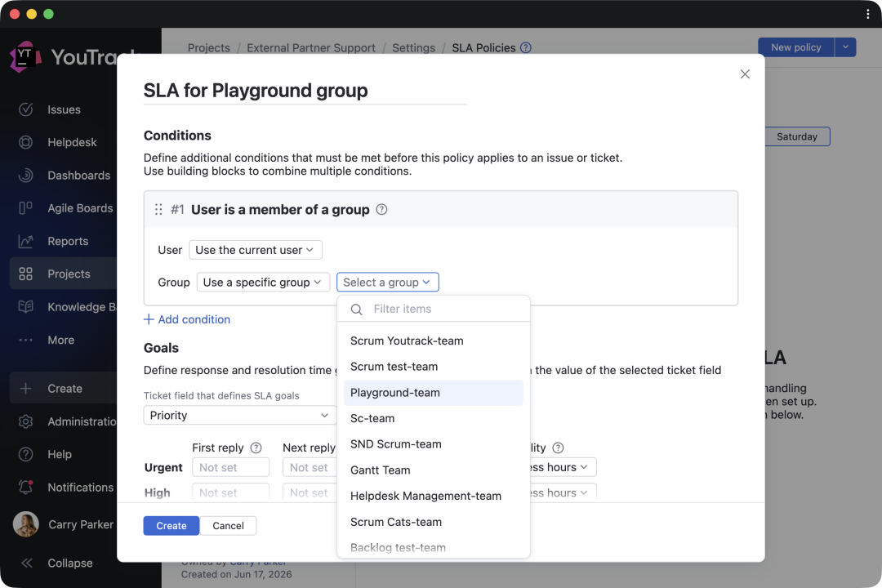This screenshot has height=588, width=882.
Task: Open the More ellipsis menu
Action: (26, 340)
